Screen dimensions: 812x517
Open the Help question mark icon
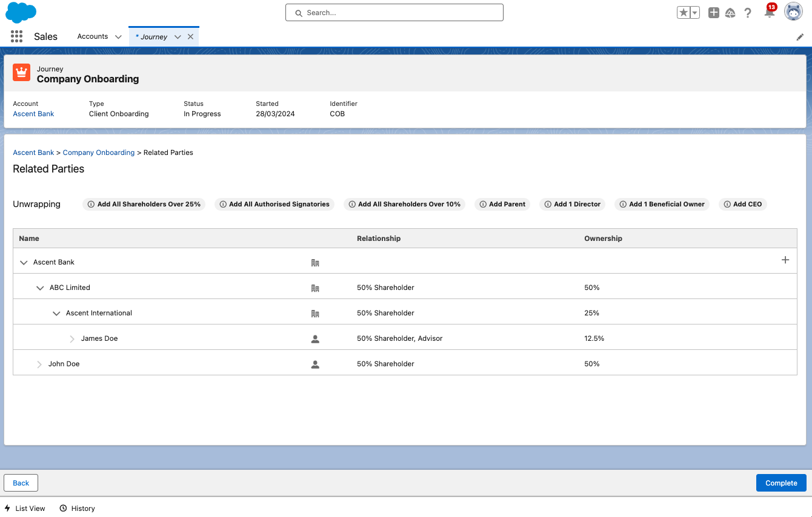(x=748, y=13)
